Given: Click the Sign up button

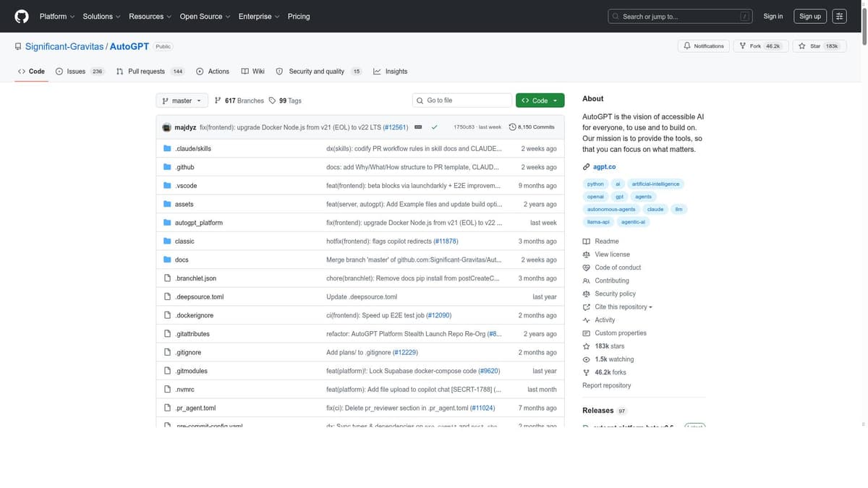Looking at the screenshot, I should pyautogui.click(x=810, y=16).
